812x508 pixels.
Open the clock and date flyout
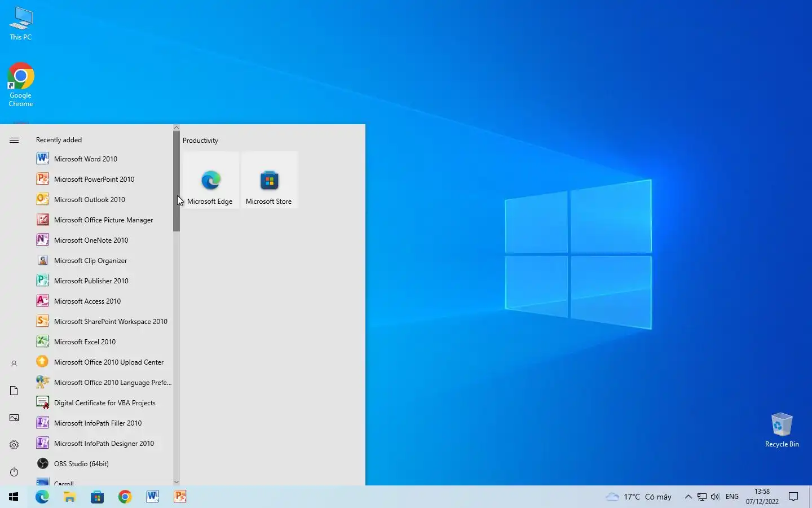pyautogui.click(x=762, y=497)
